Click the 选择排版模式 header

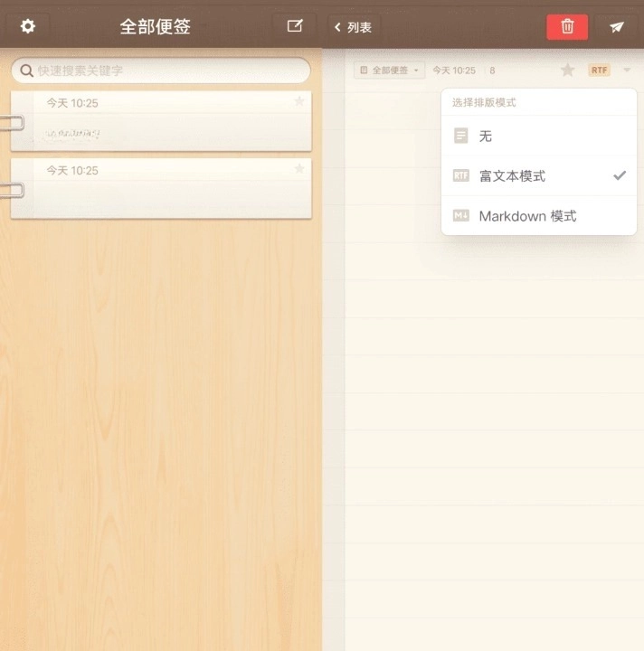[484, 102]
